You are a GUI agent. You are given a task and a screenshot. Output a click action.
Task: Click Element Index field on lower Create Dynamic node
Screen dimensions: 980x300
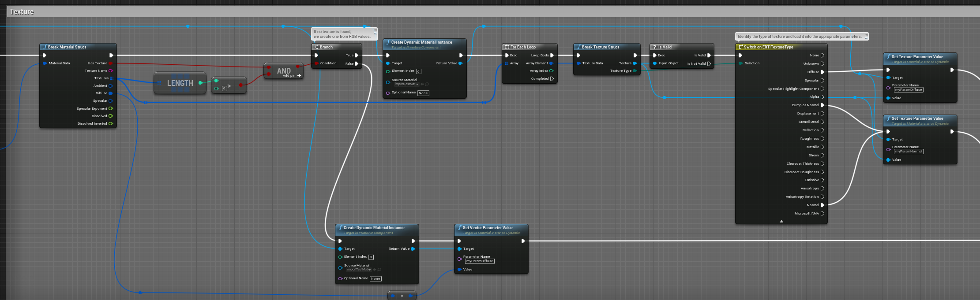[x=371, y=257]
